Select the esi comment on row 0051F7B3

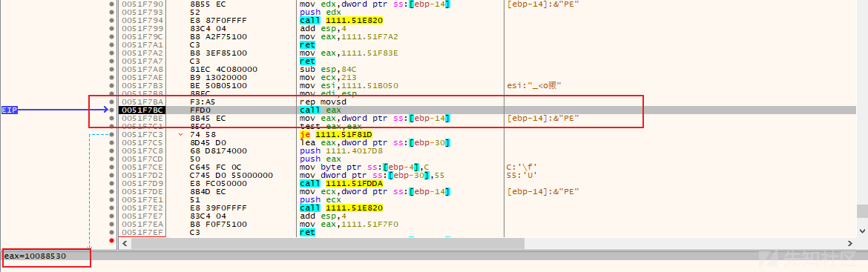(535, 86)
